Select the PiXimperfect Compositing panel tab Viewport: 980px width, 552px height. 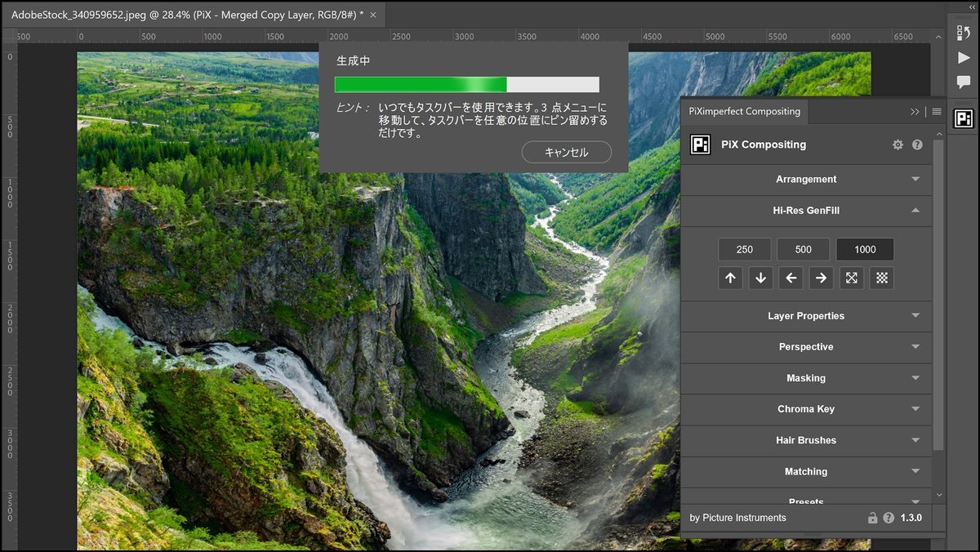[x=744, y=111]
